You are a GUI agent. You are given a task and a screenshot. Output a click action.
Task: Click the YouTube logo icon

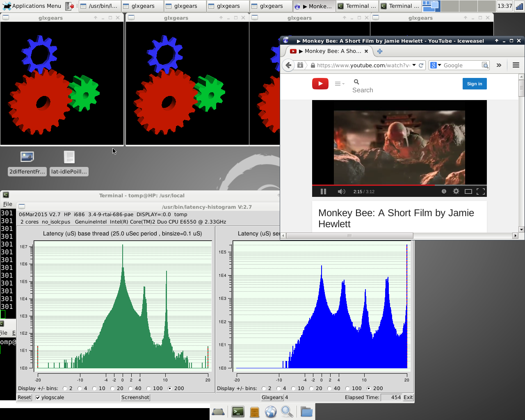click(x=320, y=84)
